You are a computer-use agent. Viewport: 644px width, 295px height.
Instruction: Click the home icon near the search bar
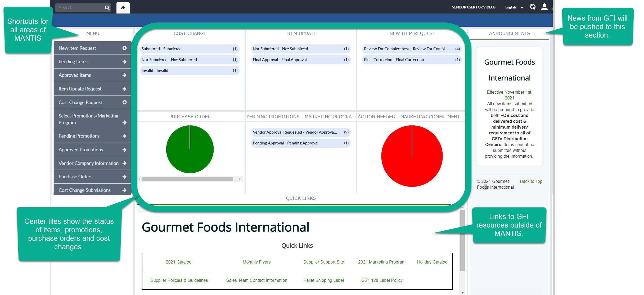[123, 7]
